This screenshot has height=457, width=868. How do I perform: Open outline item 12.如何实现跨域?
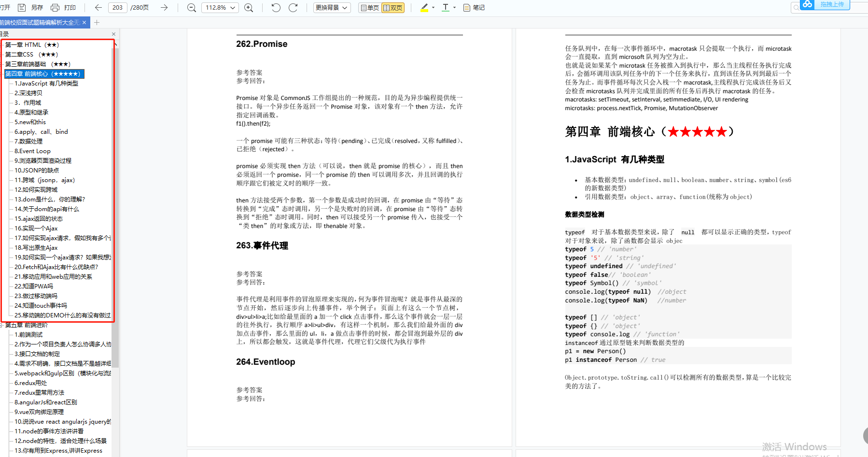pos(36,190)
